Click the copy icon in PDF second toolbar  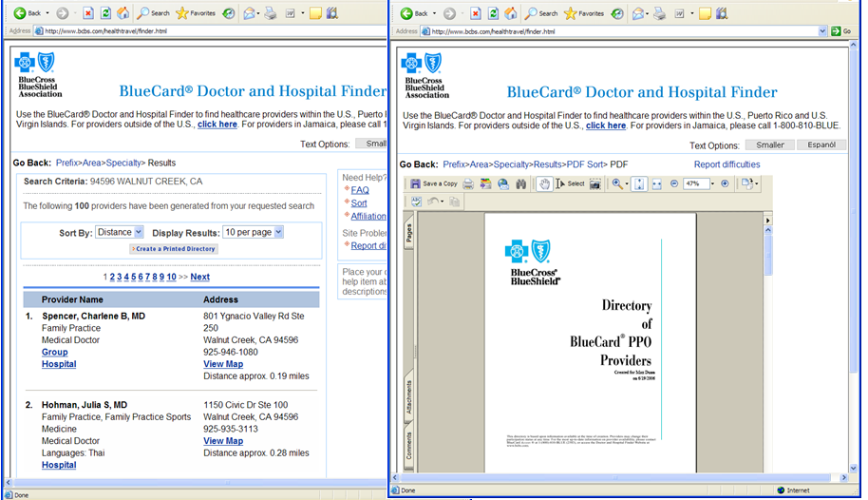click(x=455, y=202)
